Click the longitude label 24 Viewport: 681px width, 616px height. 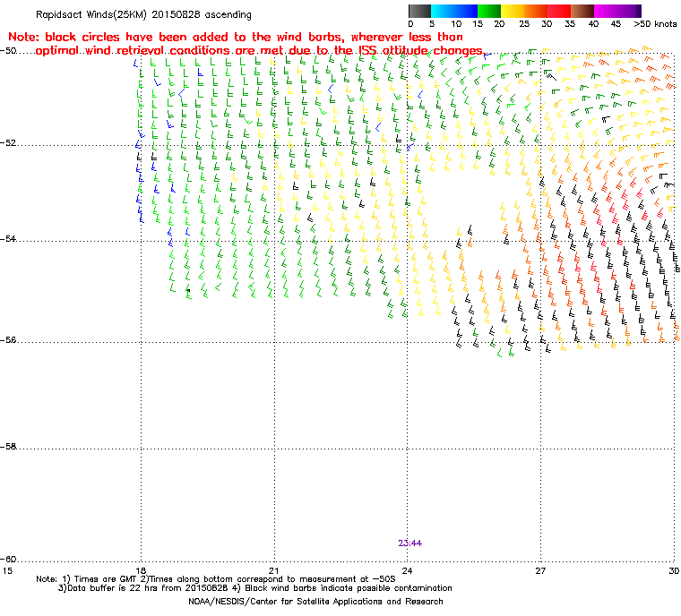(x=407, y=570)
